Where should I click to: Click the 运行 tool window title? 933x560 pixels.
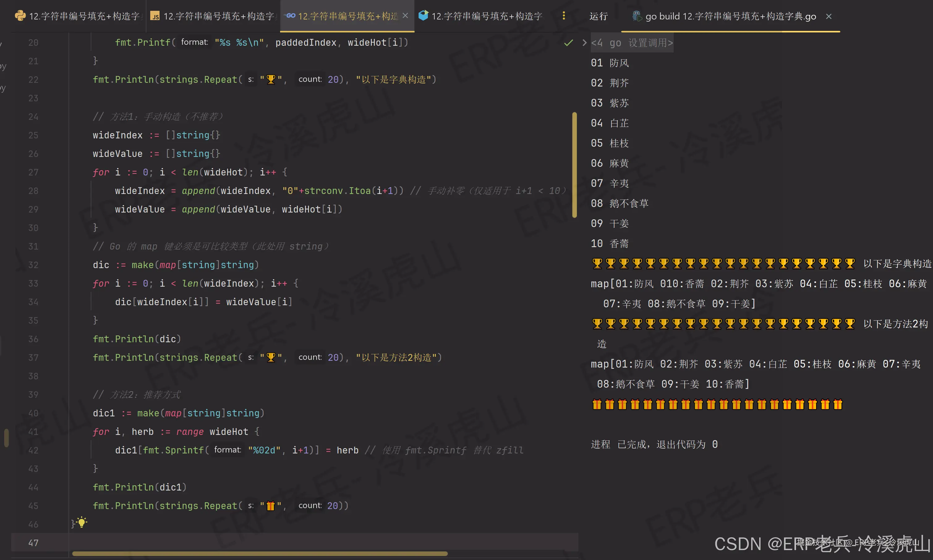pos(599,16)
